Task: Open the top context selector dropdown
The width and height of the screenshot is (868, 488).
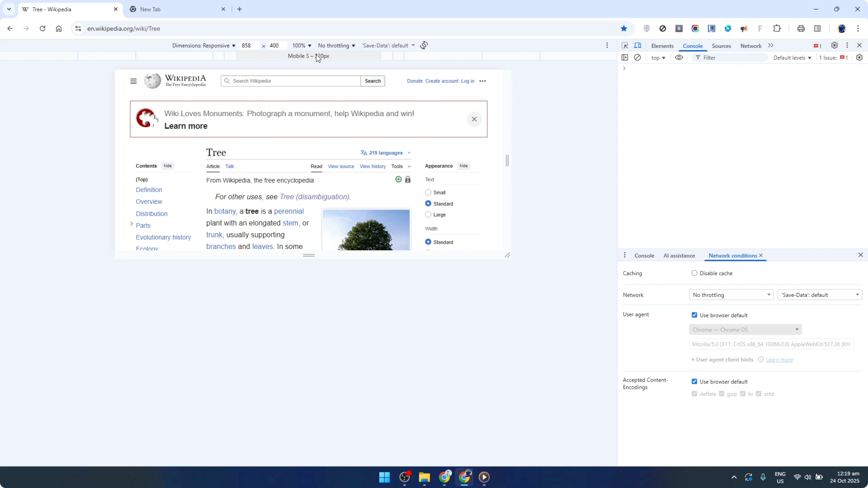Action: click(x=658, y=58)
